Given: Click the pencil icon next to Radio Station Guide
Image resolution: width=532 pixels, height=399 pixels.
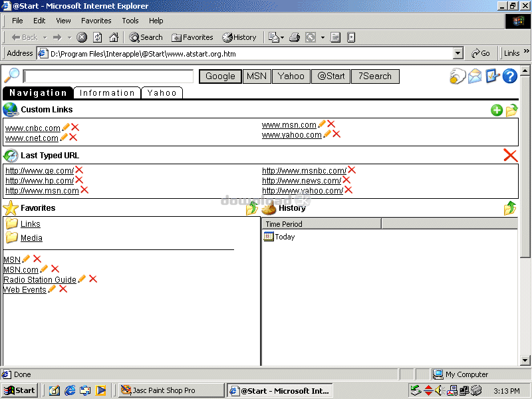Looking at the screenshot, I should (82, 279).
